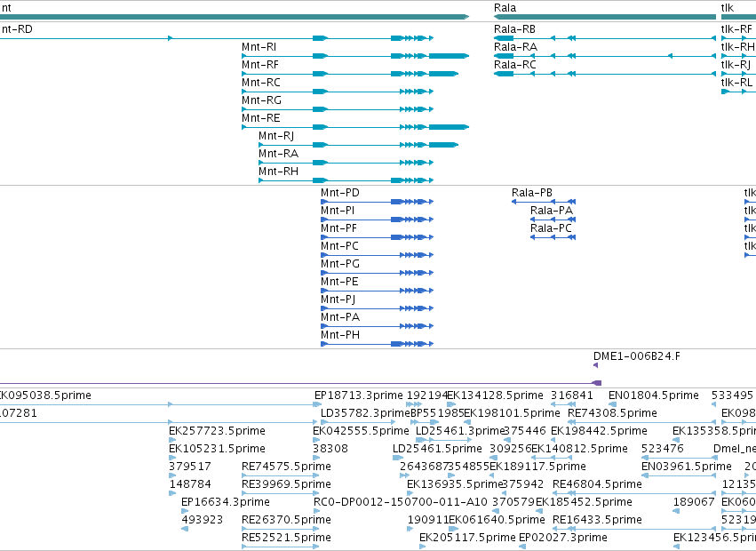Open the Mnt-PF protein label

click(338, 228)
